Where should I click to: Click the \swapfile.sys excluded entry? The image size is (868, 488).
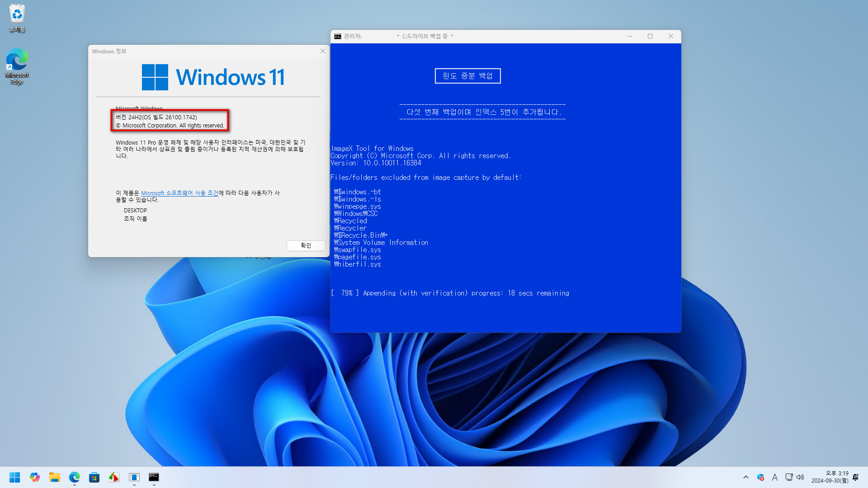point(358,250)
